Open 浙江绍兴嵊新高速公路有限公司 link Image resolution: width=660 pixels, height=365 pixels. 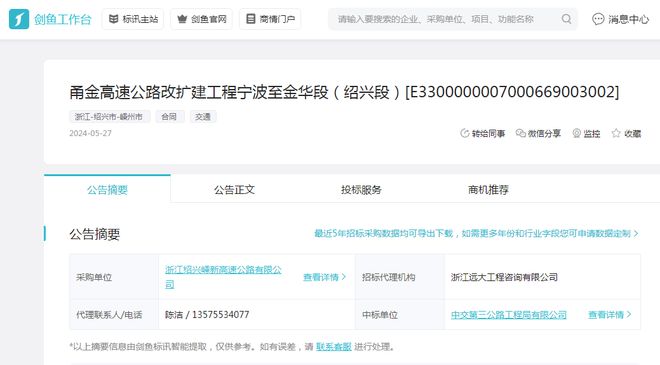[x=223, y=277]
